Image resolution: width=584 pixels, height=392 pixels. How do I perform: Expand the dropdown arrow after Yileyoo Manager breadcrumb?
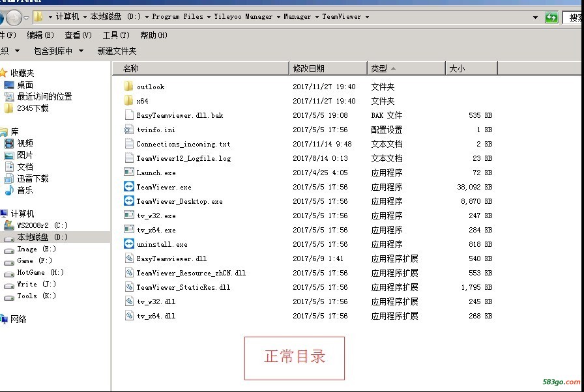278,17
